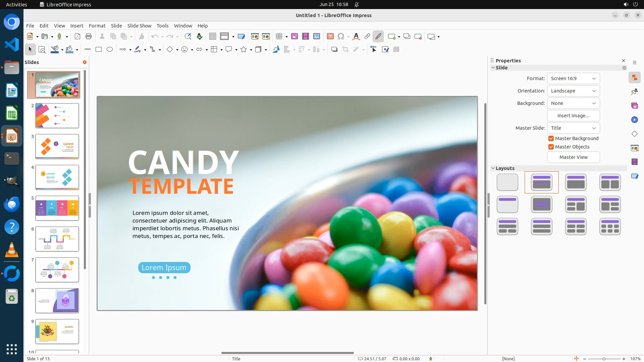The image size is (644, 362).
Task: Select the Ellipse drawing tool
Action: (110, 50)
